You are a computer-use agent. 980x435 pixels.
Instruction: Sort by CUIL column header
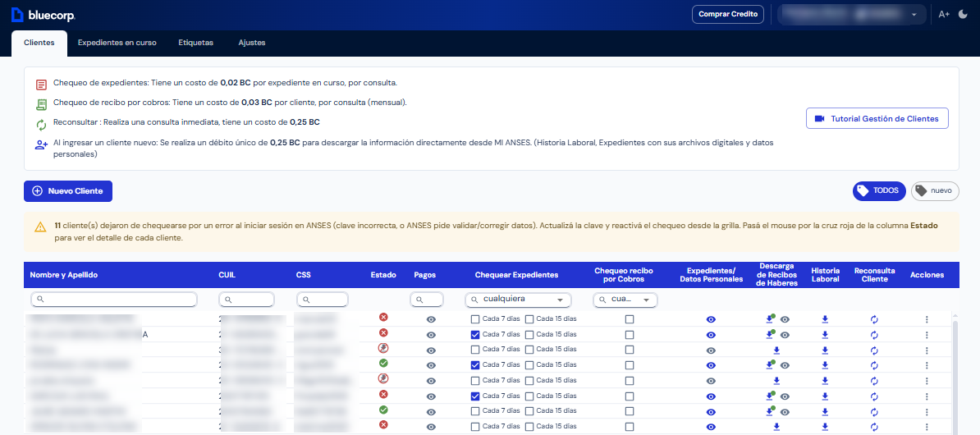pyautogui.click(x=227, y=275)
